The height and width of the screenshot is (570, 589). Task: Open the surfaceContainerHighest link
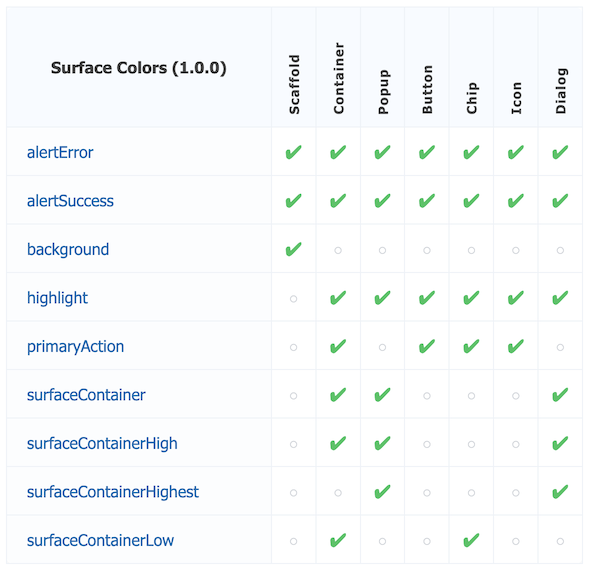coord(113,492)
